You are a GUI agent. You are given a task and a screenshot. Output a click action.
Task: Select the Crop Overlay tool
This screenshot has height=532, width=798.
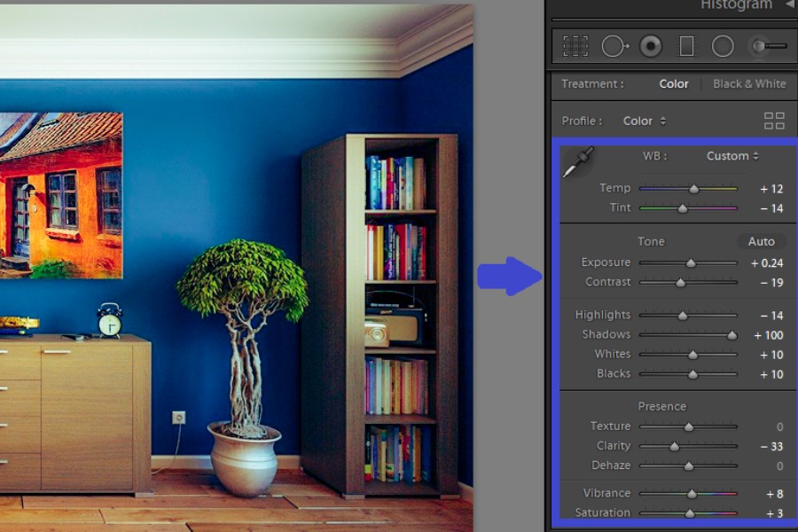tap(575, 46)
